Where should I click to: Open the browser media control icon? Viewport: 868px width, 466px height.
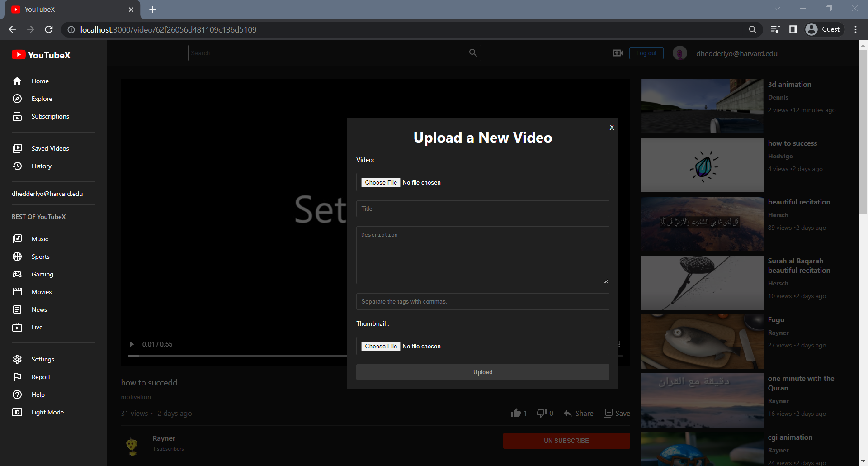click(775, 29)
